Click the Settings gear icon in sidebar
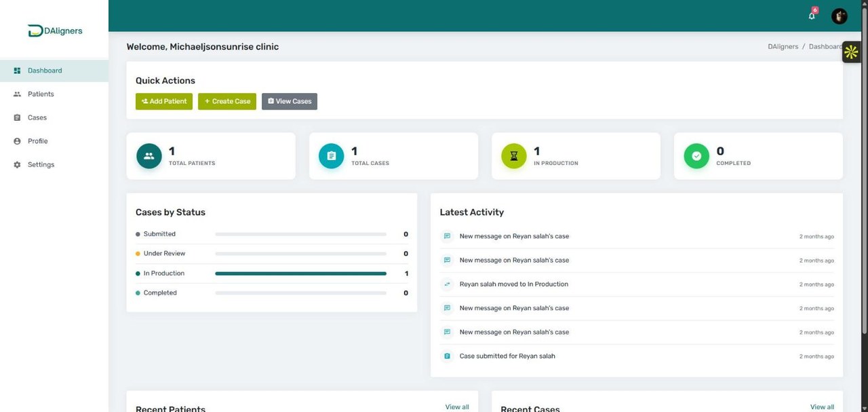This screenshot has height=412, width=868. click(x=17, y=165)
